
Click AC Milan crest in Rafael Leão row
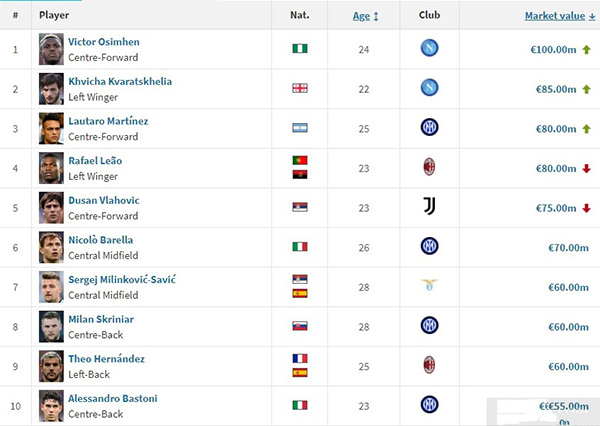(429, 167)
